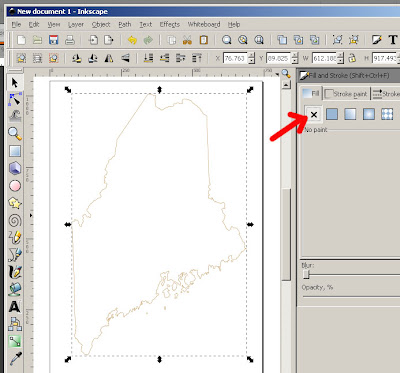Viewport: 400px width, 373px height.
Task: Click the Print icon
Action: [x=70, y=40]
